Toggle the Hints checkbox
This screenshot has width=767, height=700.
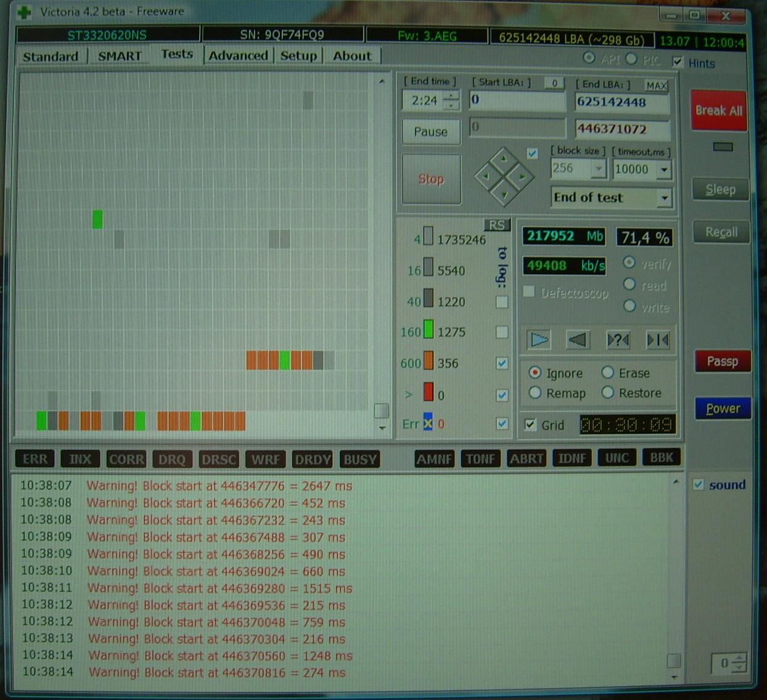tap(678, 62)
